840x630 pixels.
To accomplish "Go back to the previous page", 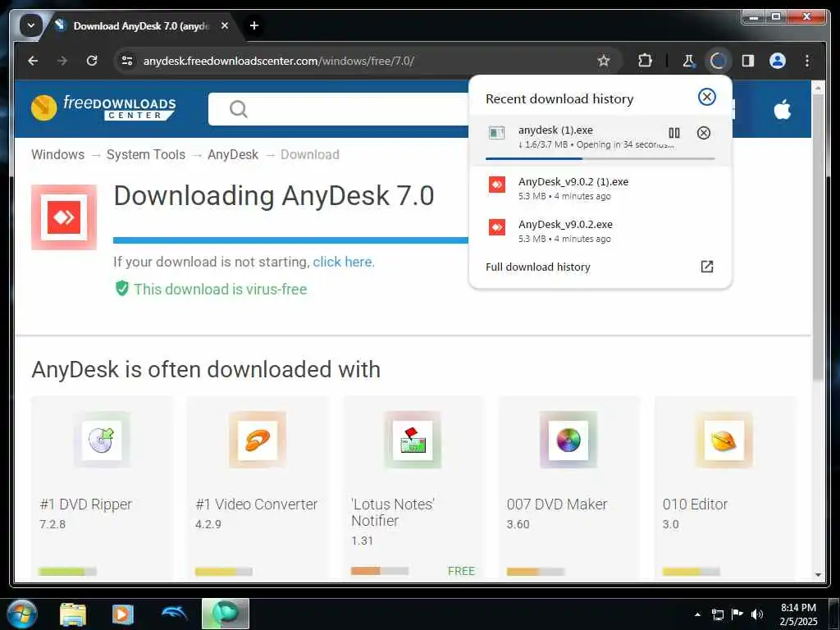I will [x=33, y=61].
